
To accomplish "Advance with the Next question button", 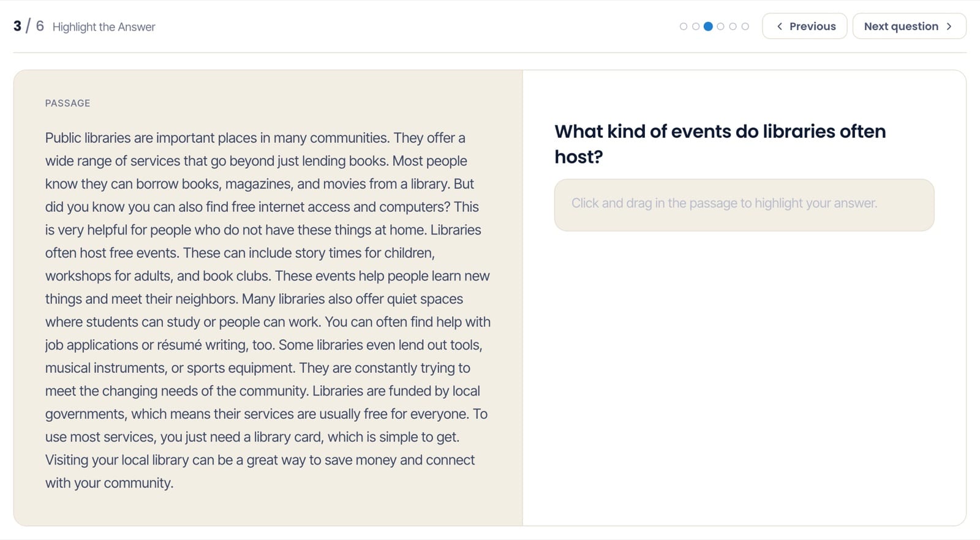I will (x=909, y=26).
